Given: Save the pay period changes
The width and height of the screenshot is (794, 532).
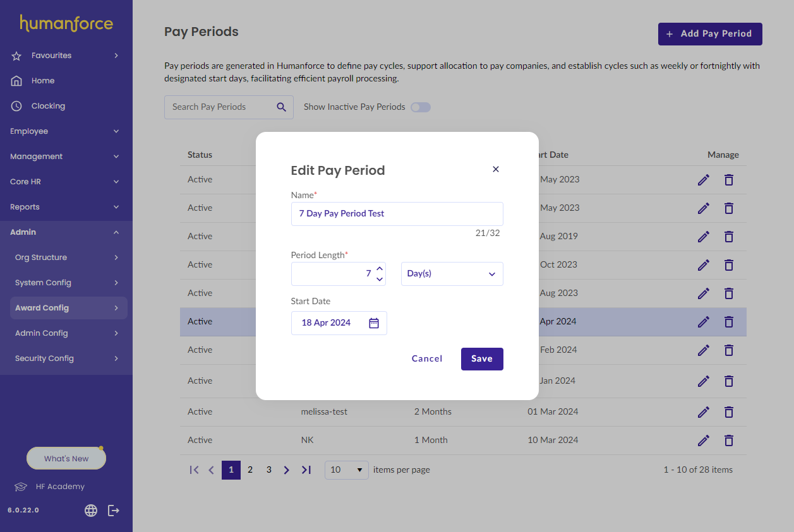Looking at the screenshot, I should (x=482, y=359).
